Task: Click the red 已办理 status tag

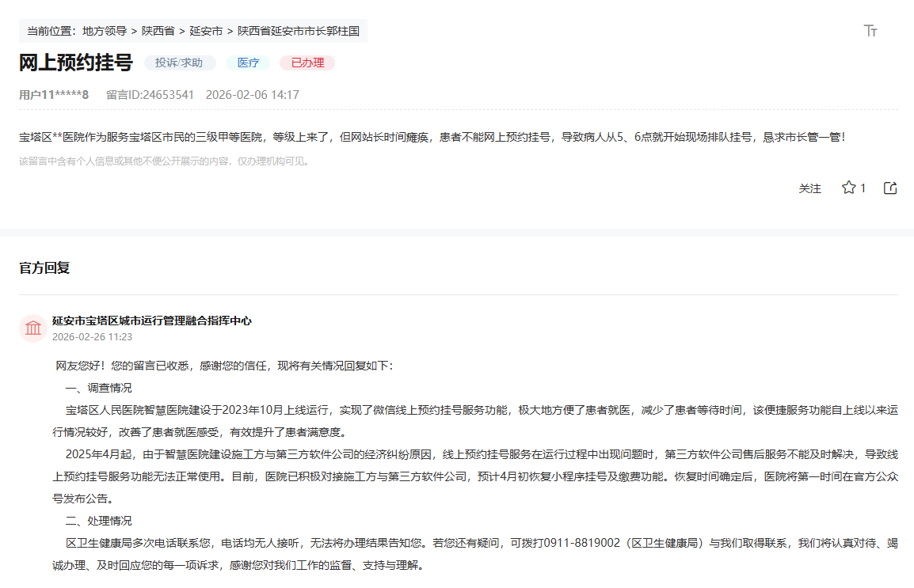Action: tap(306, 62)
